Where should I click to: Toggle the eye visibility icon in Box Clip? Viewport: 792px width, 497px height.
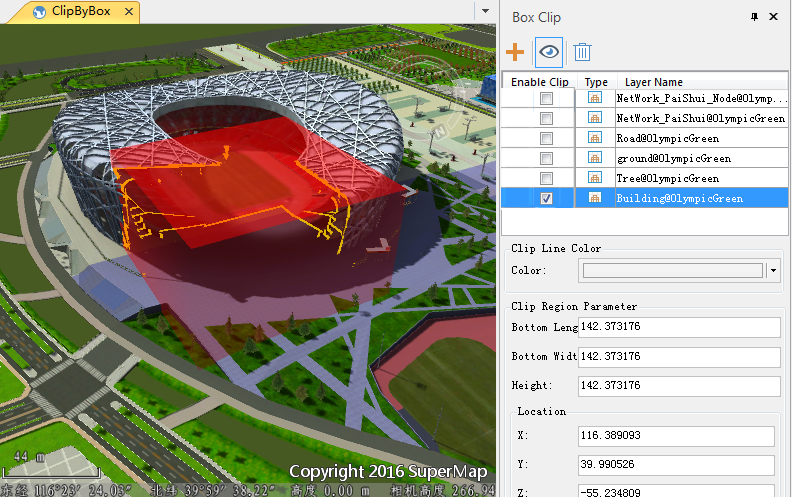click(x=549, y=52)
